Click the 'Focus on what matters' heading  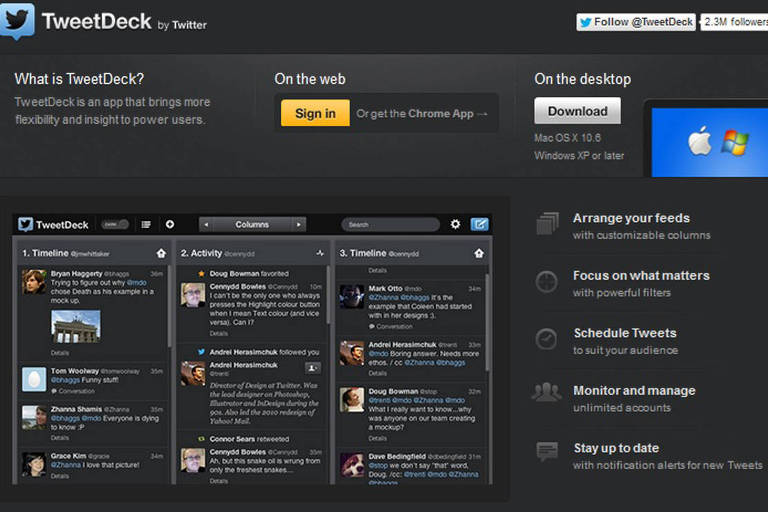pyautogui.click(x=641, y=275)
